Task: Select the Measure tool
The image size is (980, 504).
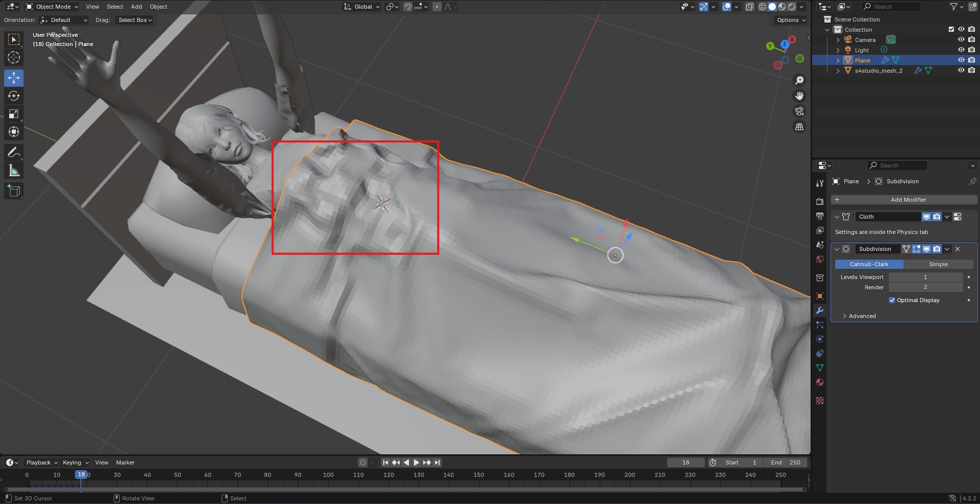Action: click(x=14, y=171)
